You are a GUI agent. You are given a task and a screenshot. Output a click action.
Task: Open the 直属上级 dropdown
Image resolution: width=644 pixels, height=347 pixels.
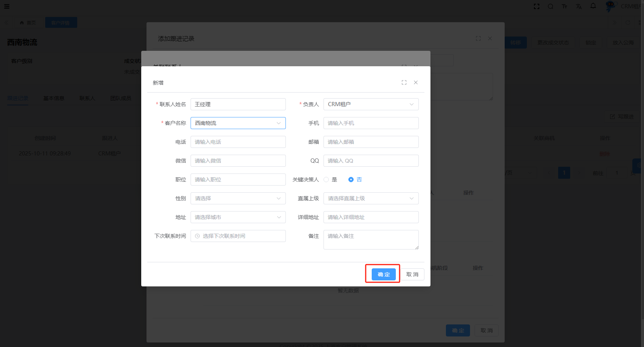tap(371, 198)
